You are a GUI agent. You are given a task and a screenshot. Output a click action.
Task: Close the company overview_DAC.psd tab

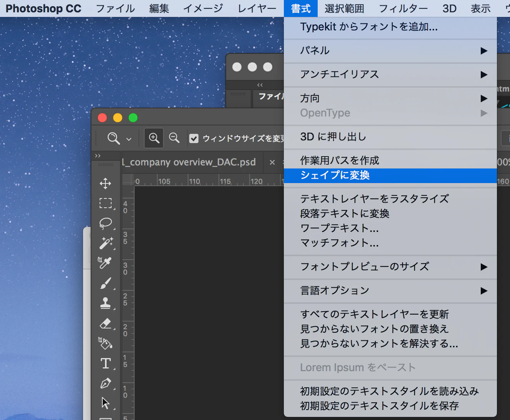point(272,162)
